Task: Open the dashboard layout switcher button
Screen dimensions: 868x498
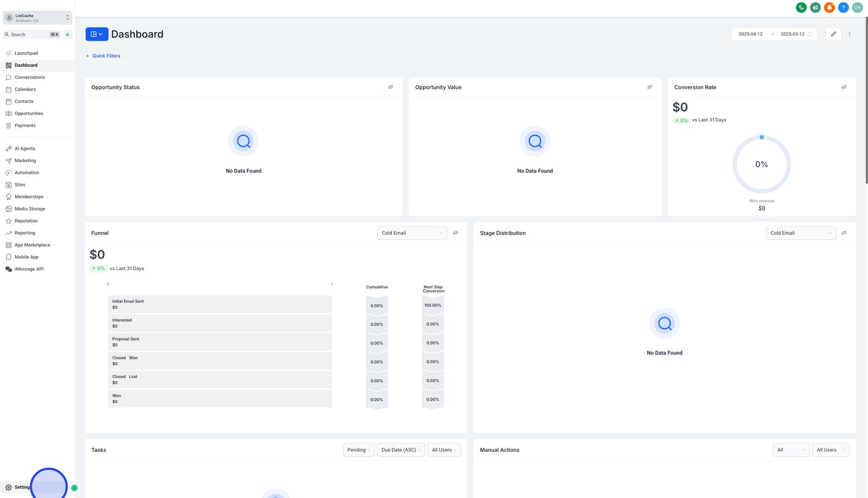Action: [97, 34]
